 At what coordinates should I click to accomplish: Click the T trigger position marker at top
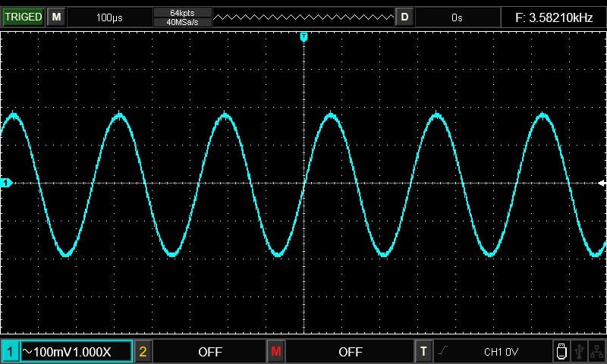coord(304,37)
